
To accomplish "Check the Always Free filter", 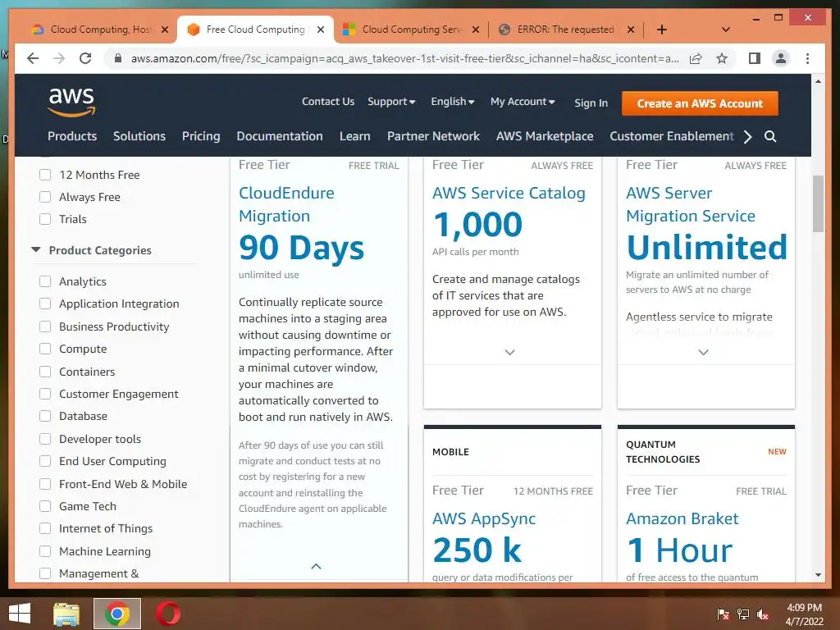I will click(x=46, y=197).
